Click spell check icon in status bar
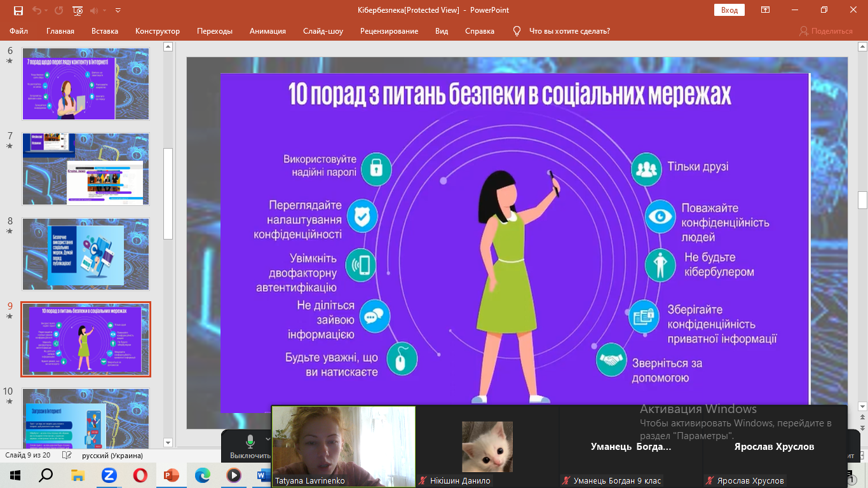868x488 pixels. (x=68, y=456)
